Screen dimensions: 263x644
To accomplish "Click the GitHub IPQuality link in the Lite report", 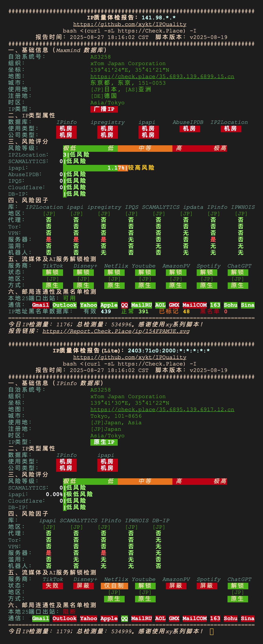I will pos(130,357).
